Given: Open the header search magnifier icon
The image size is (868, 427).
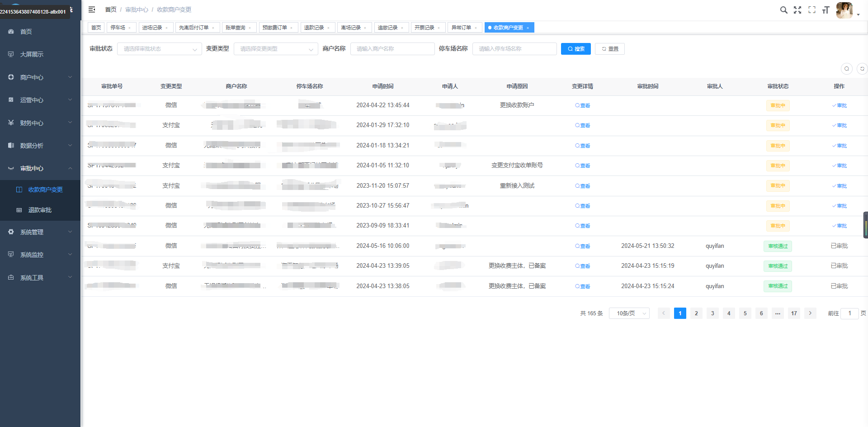Looking at the screenshot, I should click(x=783, y=10).
